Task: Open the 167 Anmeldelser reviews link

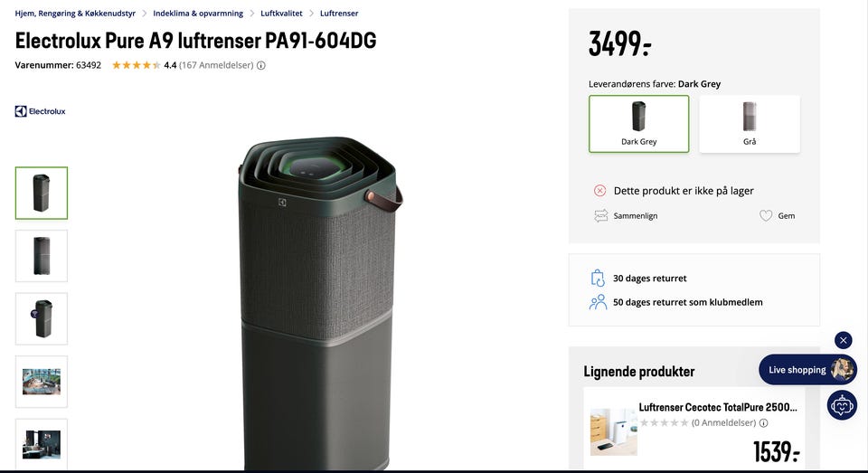Action: (x=216, y=65)
